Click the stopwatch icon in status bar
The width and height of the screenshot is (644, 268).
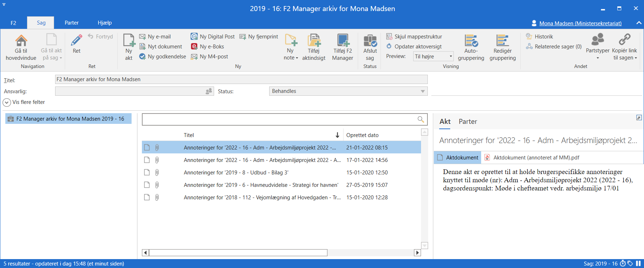click(x=623, y=263)
